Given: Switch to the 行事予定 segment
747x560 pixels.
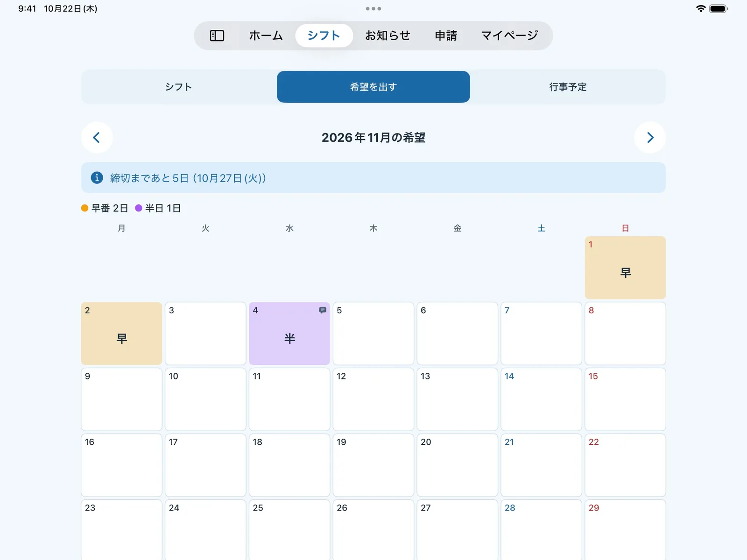Looking at the screenshot, I should [x=568, y=87].
